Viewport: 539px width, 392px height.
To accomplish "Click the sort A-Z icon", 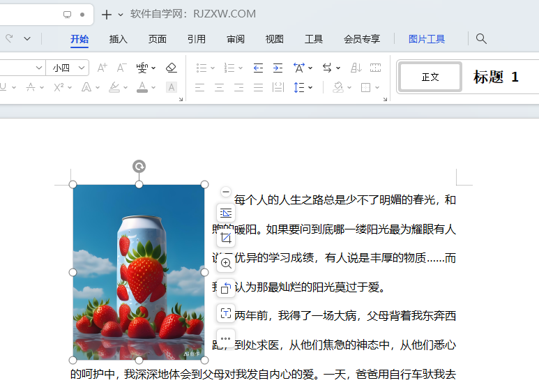I will pyautogui.click(x=356, y=68).
